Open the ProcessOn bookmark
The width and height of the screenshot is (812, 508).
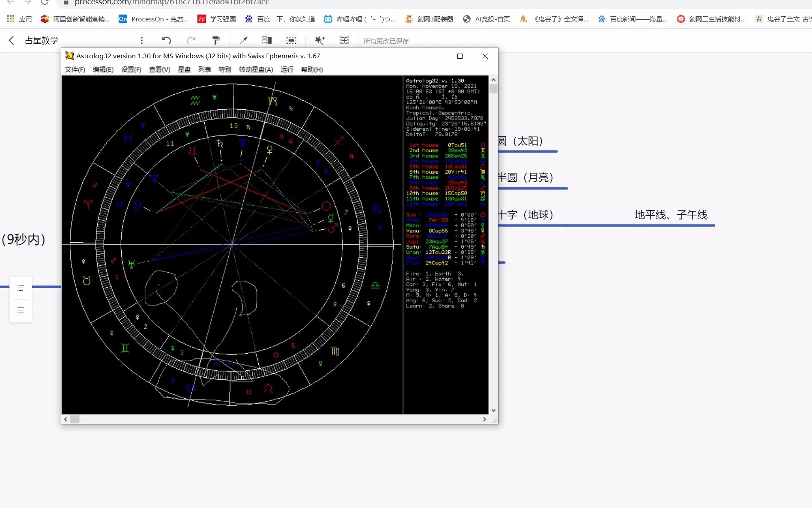(153, 19)
